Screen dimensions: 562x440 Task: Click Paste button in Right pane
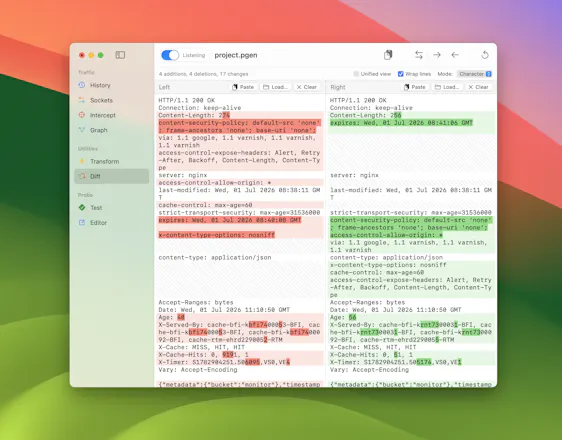[x=415, y=87]
